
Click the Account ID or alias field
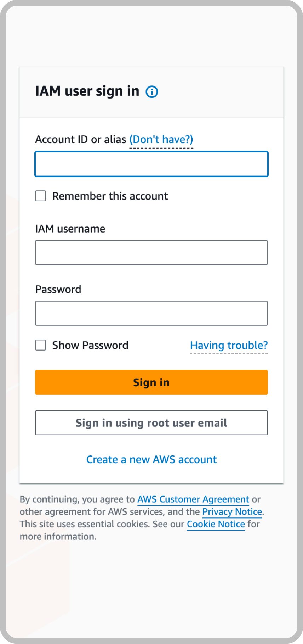pos(151,164)
